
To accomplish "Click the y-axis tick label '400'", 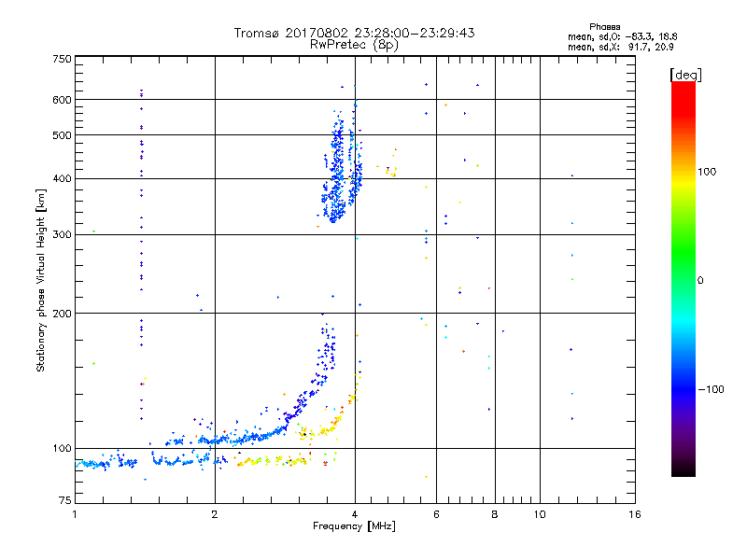I will (62, 178).
